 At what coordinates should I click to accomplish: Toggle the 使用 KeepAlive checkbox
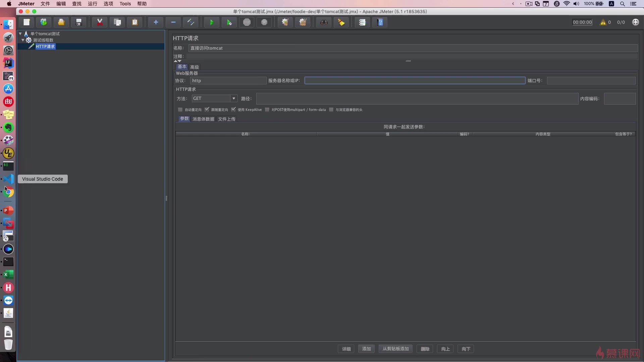click(x=233, y=110)
